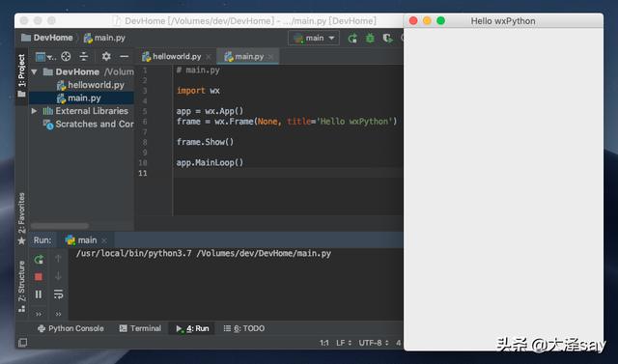Close the helloworld.py editor tab
Viewport: 618px width, 364px height.
[x=209, y=57]
